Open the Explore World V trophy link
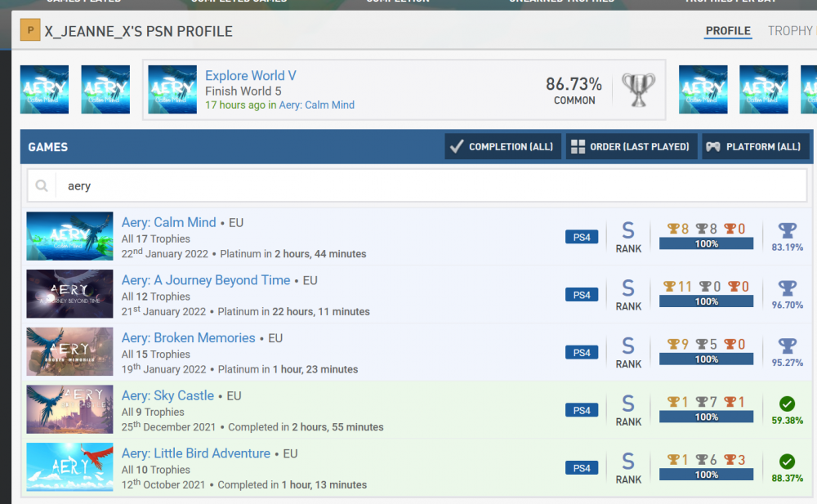817x504 pixels. (x=250, y=76)
